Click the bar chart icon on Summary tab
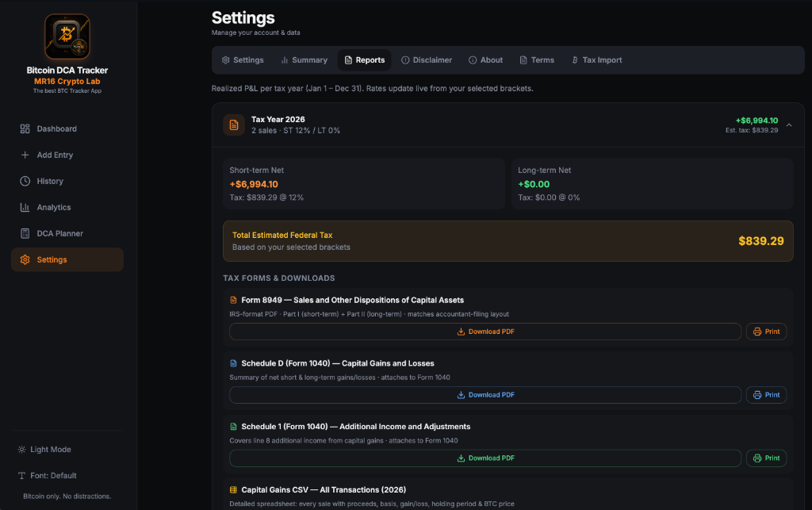 (285, 60)
